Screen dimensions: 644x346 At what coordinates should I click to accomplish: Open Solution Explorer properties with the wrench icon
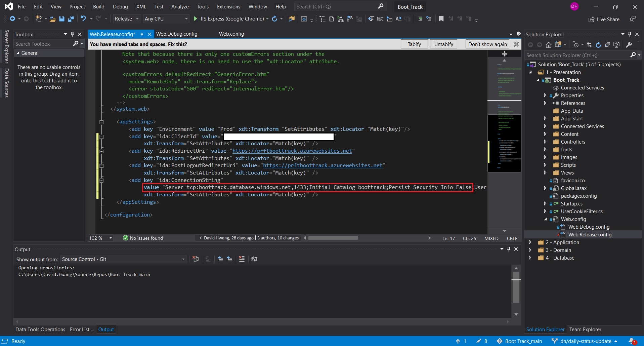pyautogui.click(x=629, y=45)
